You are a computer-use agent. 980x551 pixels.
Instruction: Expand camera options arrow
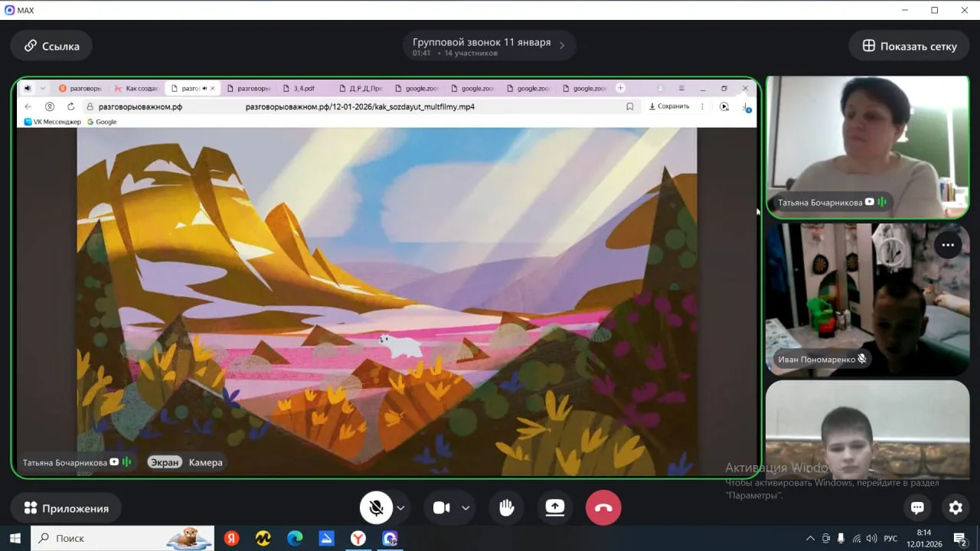pyautogui.click(x=465, y=507)
